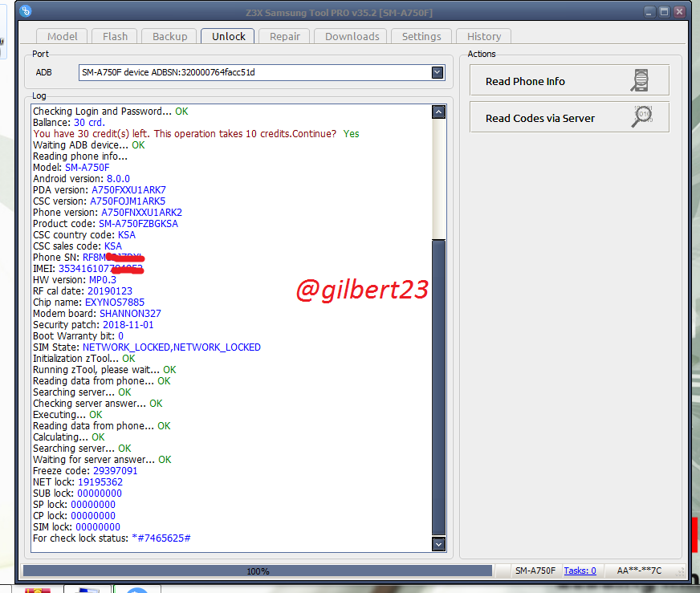This screenshot has height=593, width=700.
Task: Click the log vertical scrollbar thumb
Action: coord(439,388)
